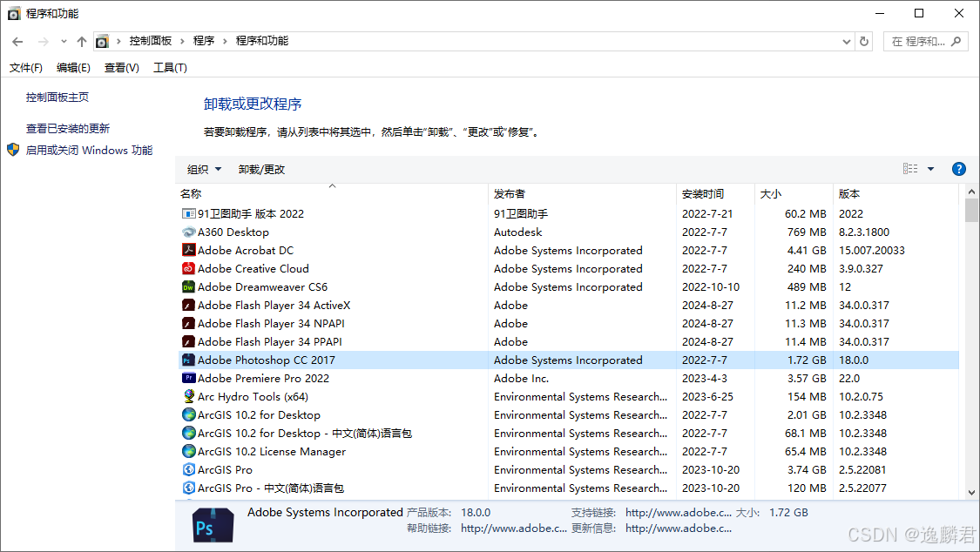The height and width of the screenshot is (552, 980).
Task: Click version 15.007.20033 cell
Action: (x=871, y=250)
